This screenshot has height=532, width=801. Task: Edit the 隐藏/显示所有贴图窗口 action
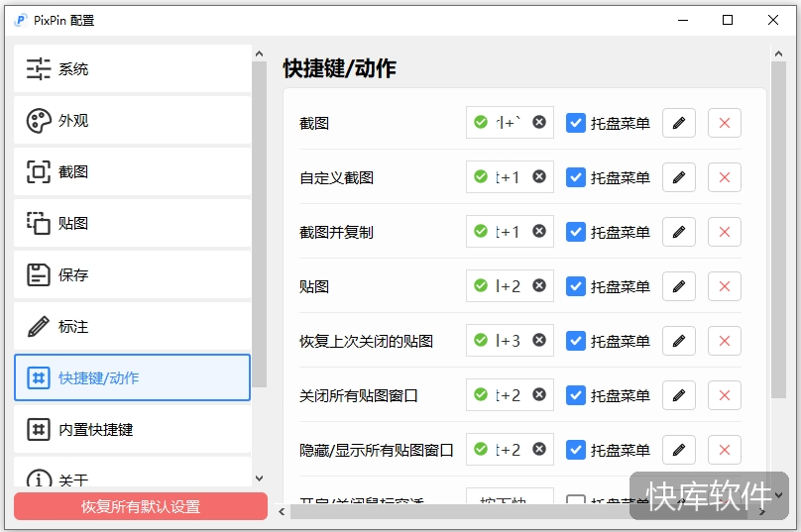coord(679,450)
